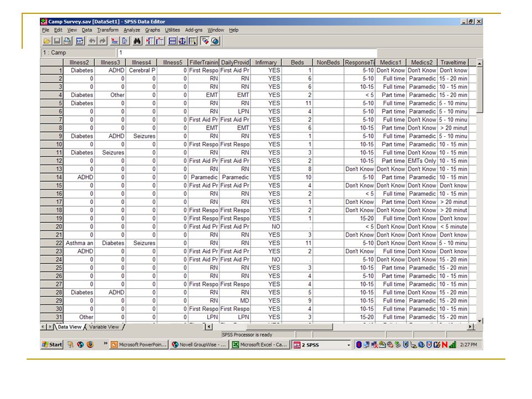Click the cell value field showing 1

[x=247, y=53]
